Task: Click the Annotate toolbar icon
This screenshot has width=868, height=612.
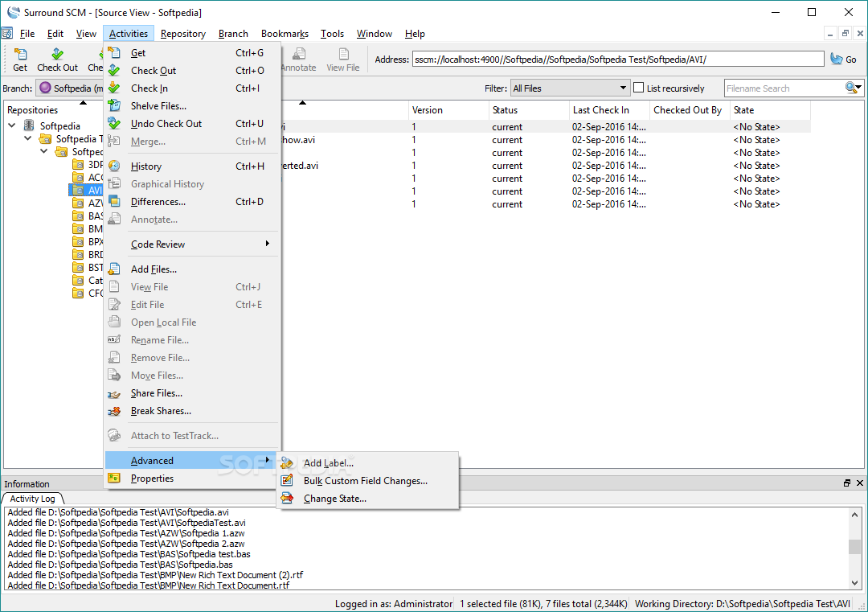Action: (x=299, y=54)
